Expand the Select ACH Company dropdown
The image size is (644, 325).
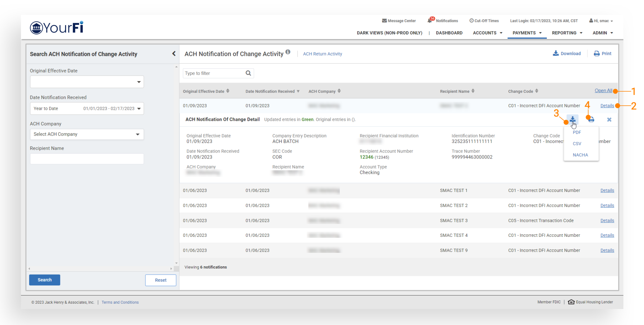pyautogui.click(x=87, y=134)
